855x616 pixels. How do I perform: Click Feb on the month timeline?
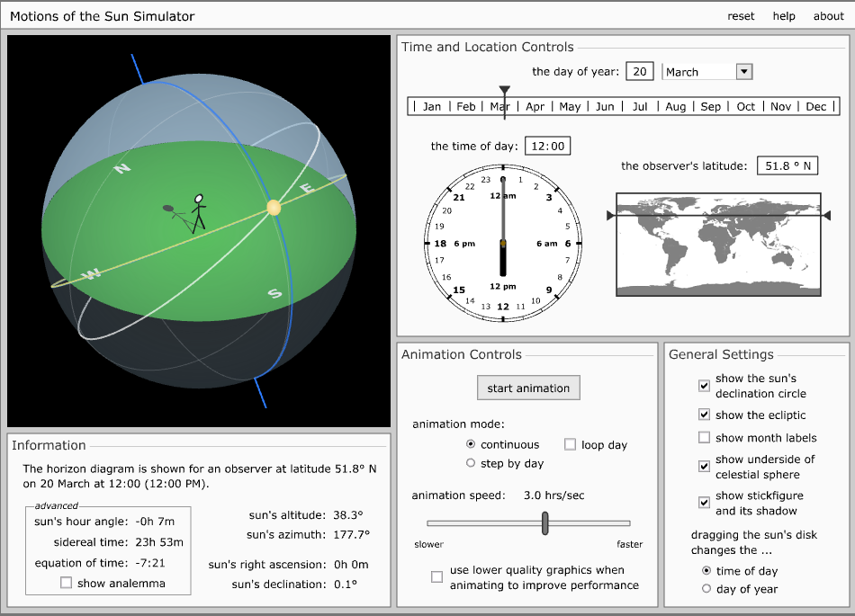[465, 107]
